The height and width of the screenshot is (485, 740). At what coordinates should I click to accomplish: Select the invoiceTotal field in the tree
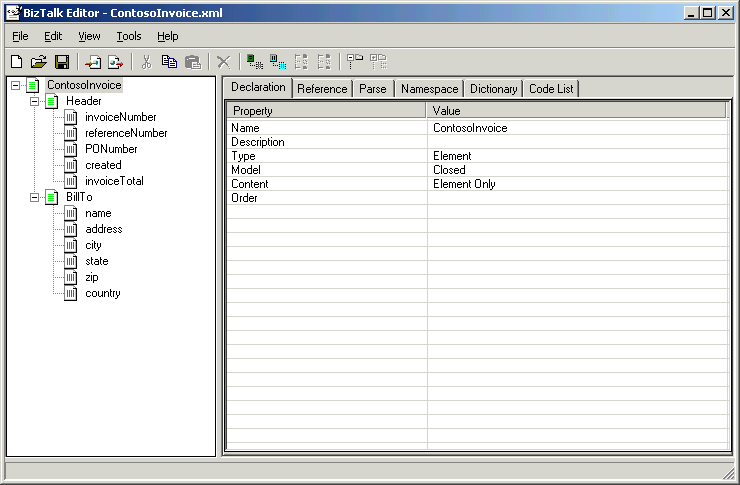pyautogui.click(x=114, y=181)
